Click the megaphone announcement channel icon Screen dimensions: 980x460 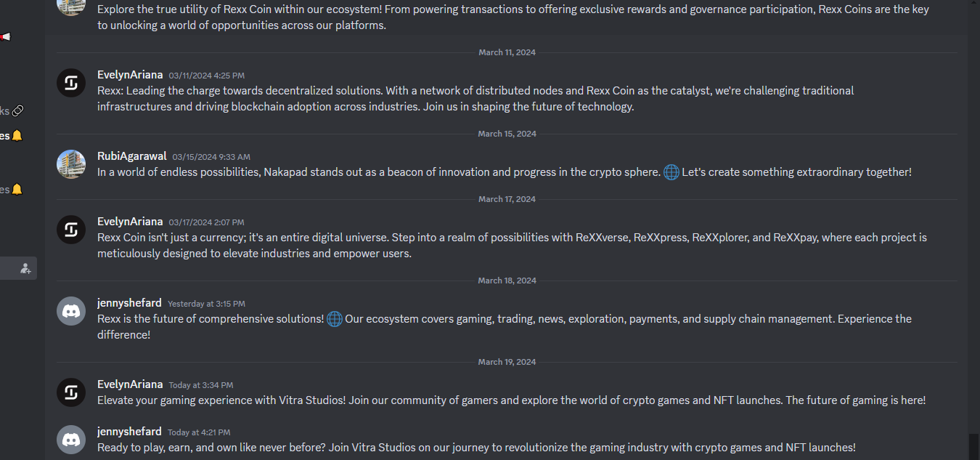pyautogui.click(x=5, y=36)
